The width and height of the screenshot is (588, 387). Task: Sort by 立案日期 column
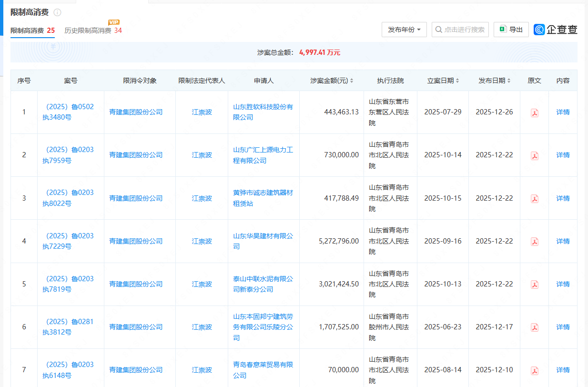pyautogui.click(x=443, y=81)
